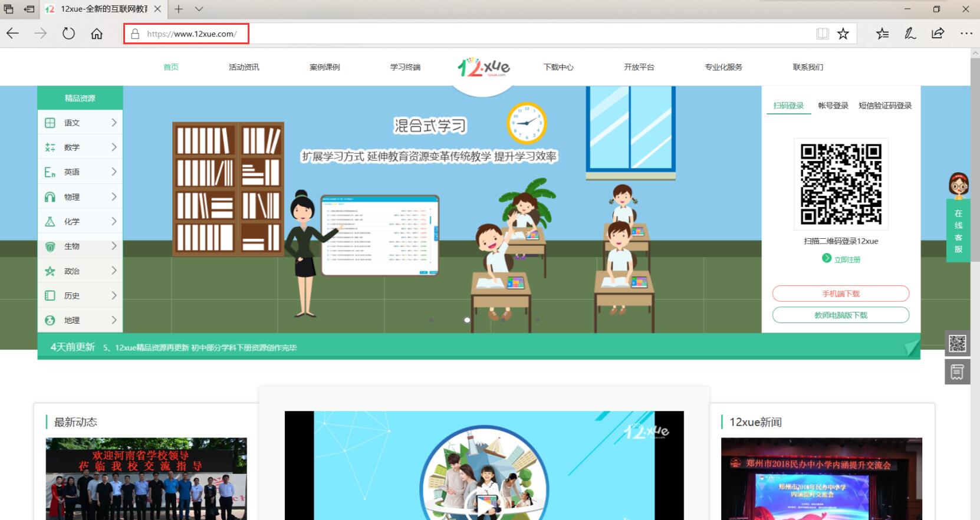Click the 物理 headphone icon
The image size is (980, 520).
pyautogui.click(x=50, y=197)
